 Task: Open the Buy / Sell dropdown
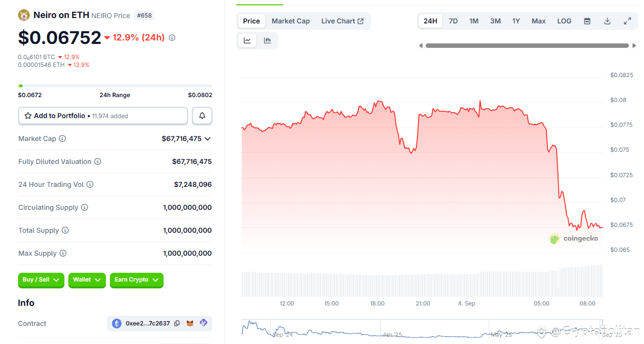41,280
